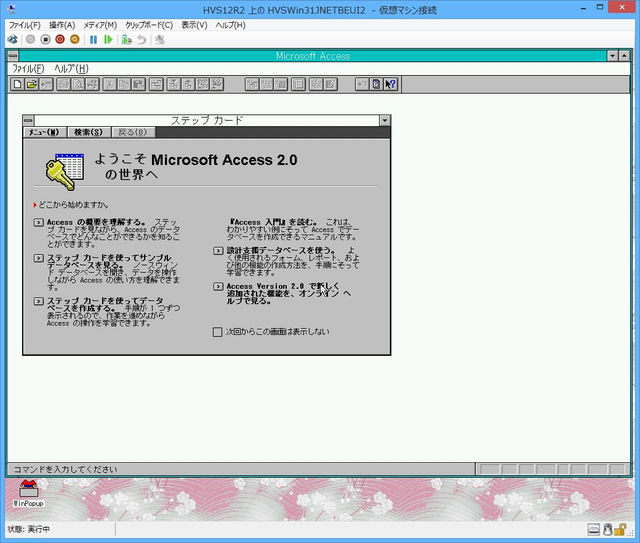This screenshot has height=543, width=640.
Task: Click the 『Access 入門』を読む text
Action: pos(273,222)
